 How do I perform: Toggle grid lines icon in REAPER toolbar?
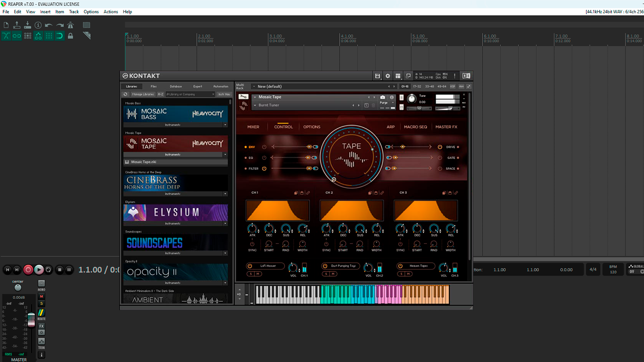(49, 36)
